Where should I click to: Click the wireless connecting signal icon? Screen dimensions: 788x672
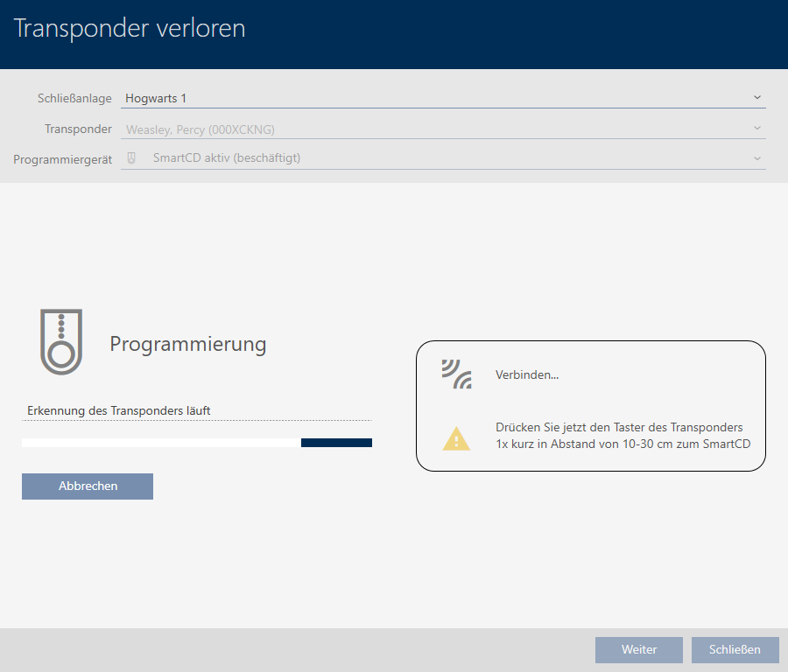click(x=456, y=374)
